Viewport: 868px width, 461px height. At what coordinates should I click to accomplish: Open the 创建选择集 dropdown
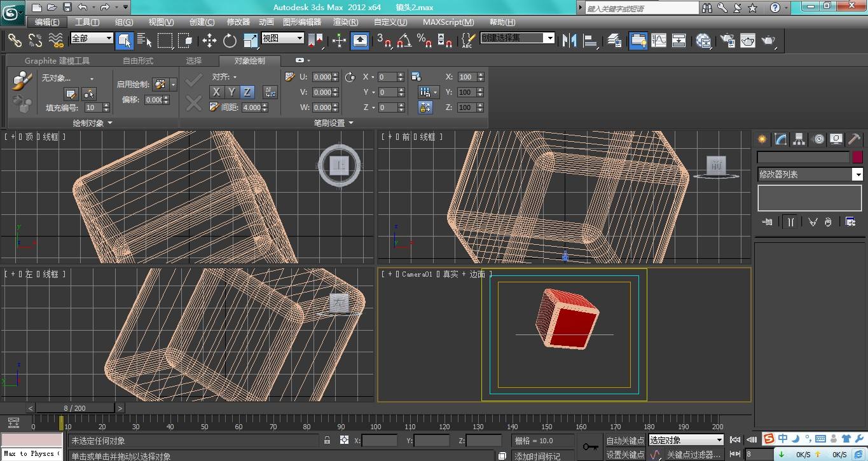[x=549, y=38]
